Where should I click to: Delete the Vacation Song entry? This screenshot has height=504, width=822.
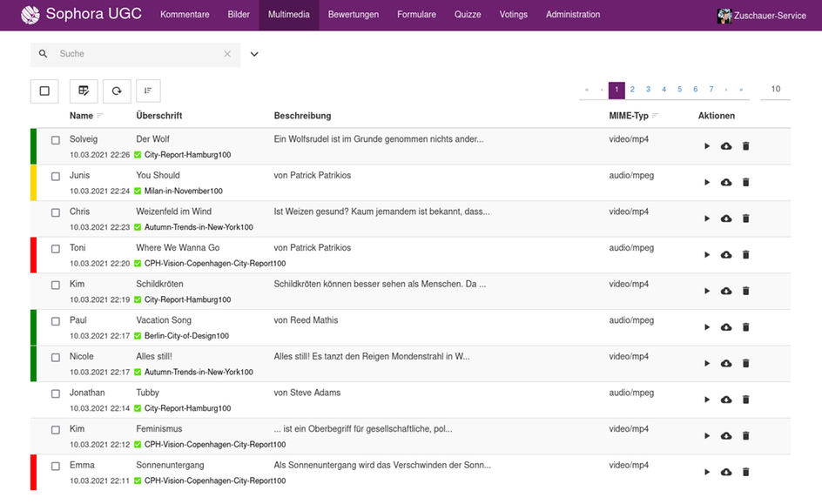(745, 327)
